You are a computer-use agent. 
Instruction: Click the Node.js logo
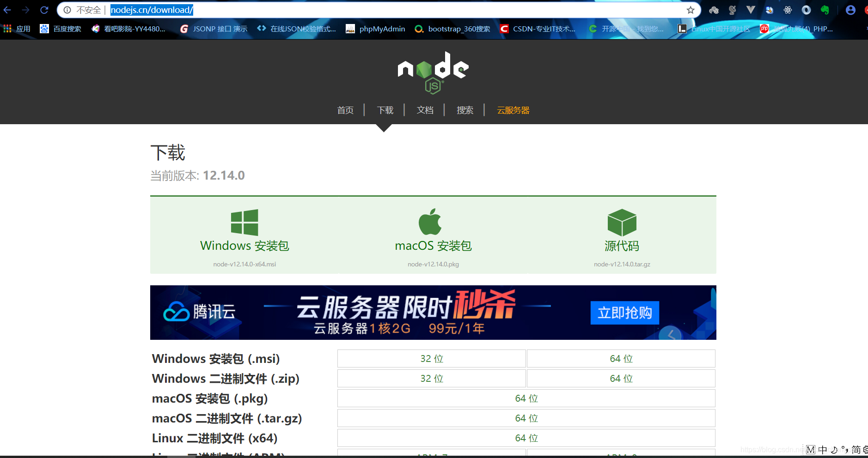pos(433,72)
